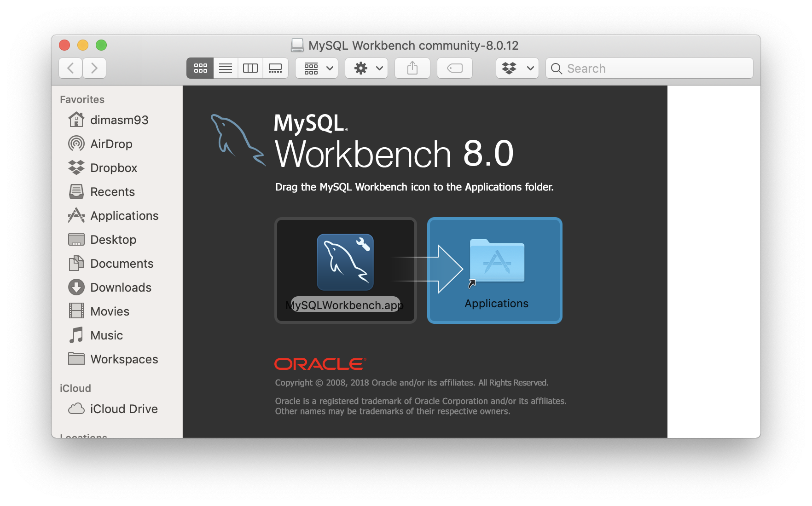Open the gear action menu

pyautogui.click(x=366, y=68)
